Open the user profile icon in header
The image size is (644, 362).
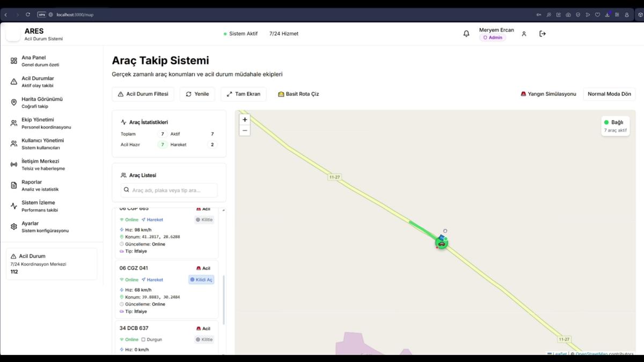click(x=524, y=33)
